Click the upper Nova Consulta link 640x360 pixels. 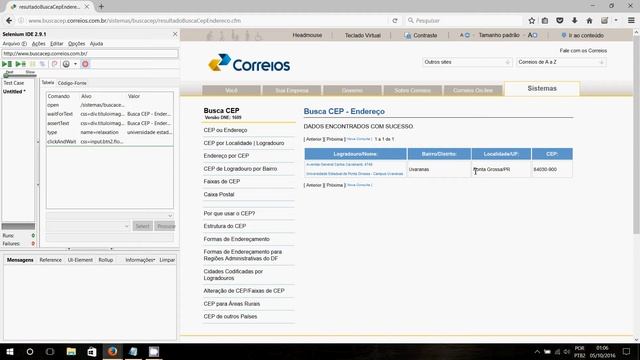[358, 139]
